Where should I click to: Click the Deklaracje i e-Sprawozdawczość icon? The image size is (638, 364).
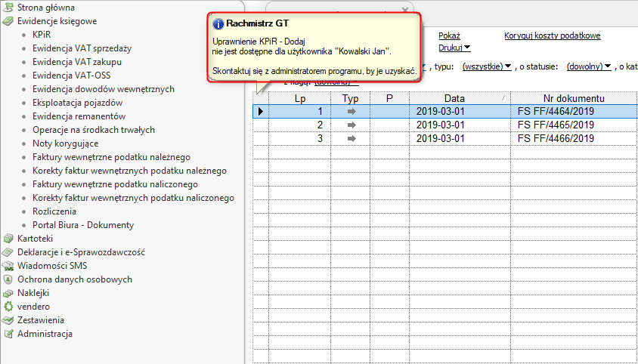(8, 252)
